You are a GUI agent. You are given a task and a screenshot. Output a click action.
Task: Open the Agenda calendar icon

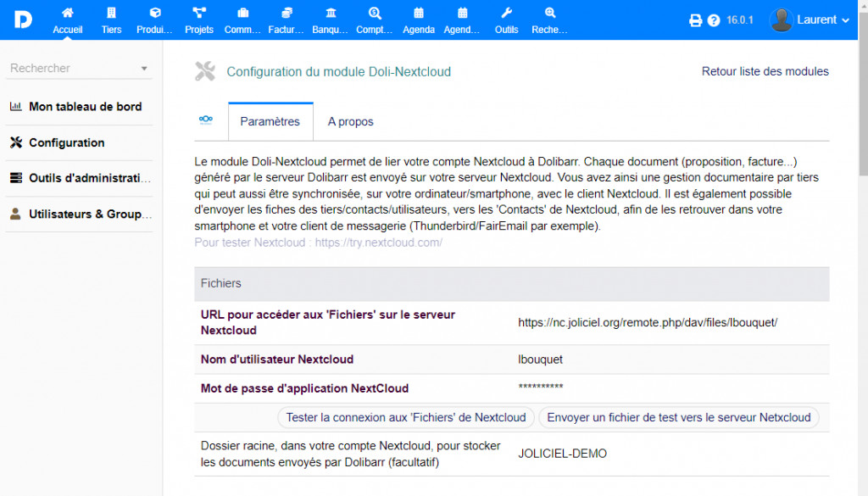(419, 12)
